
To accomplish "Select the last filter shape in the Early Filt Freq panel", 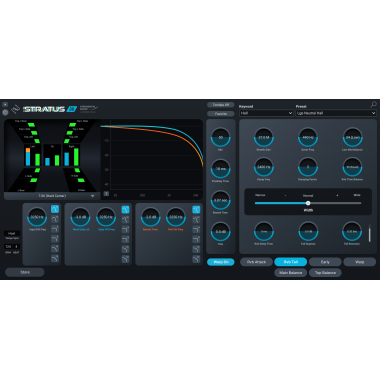I will coord(125,259).
